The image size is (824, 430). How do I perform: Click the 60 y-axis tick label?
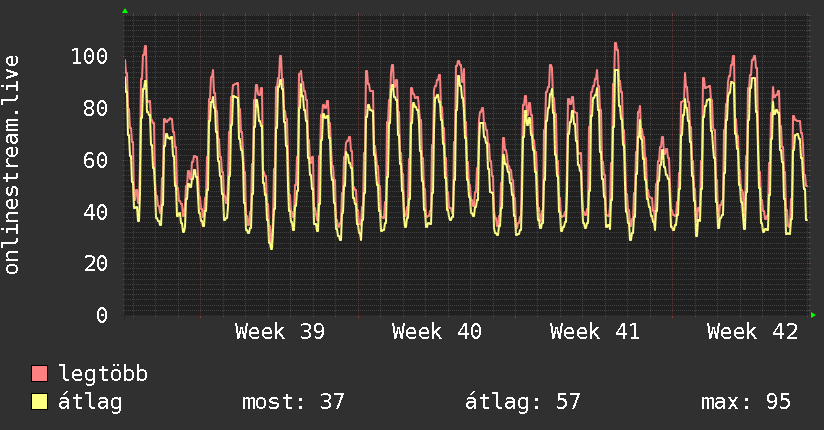(x=96, y=160)
